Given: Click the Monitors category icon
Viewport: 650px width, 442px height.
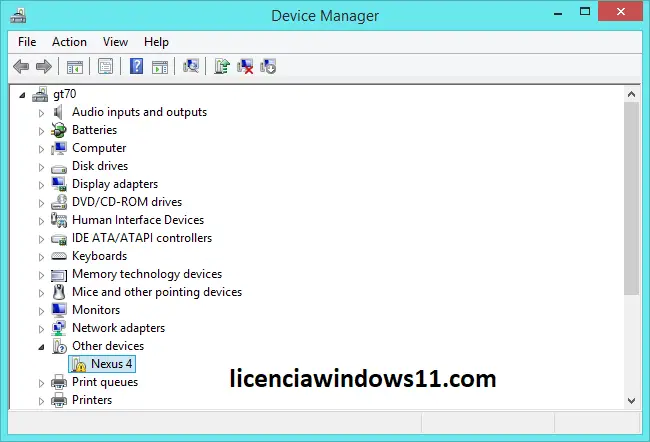Looking at the screenshot, I should [x=59, y=310].
